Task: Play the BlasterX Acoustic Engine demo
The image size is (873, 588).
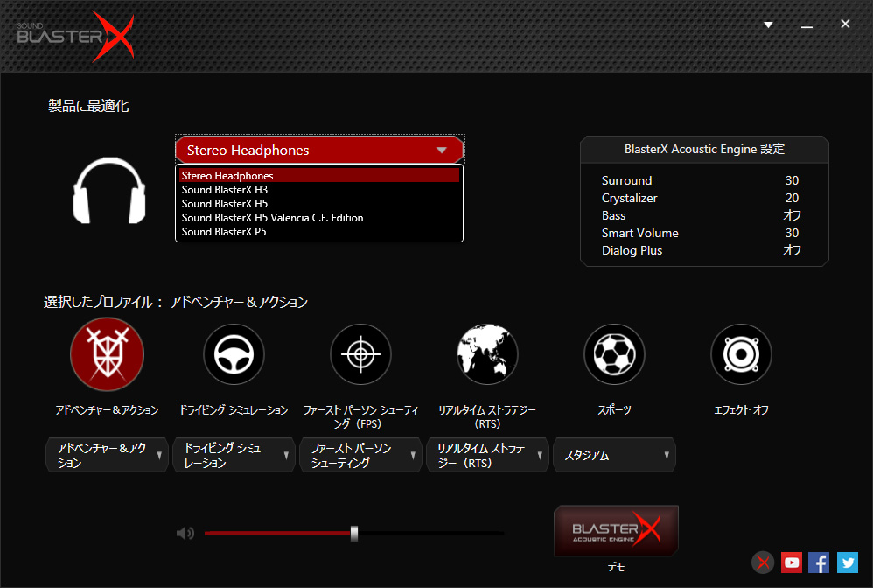Action: (x=616, y=530)
